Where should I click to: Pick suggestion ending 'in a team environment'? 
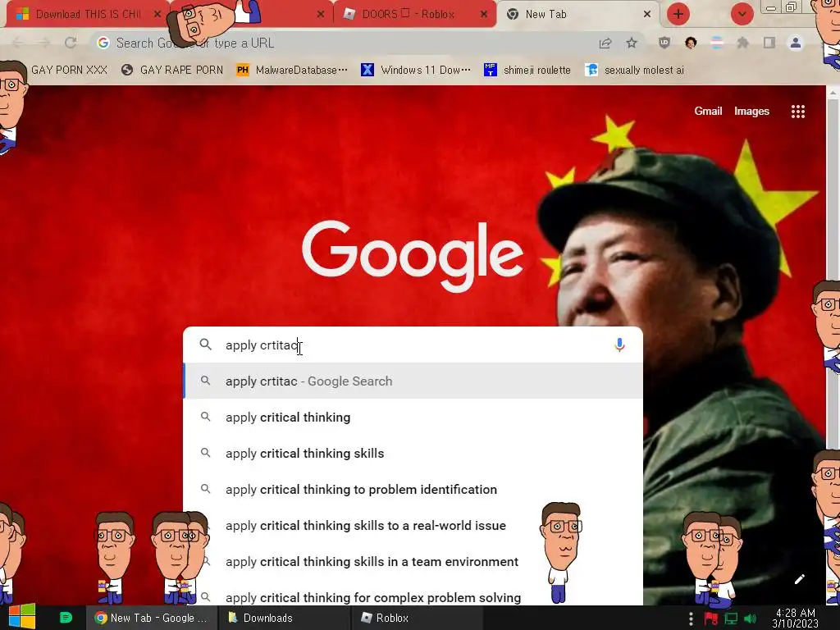point(413,561)
